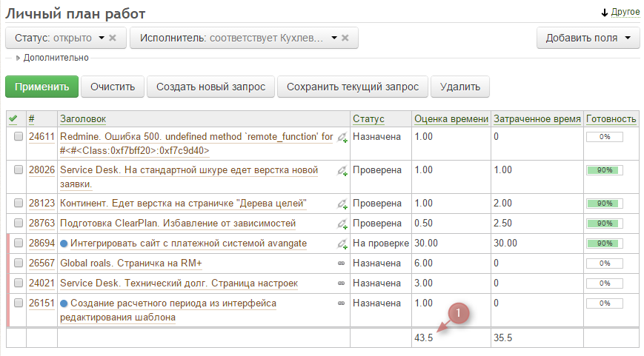Click the pencil-plus icon on issue 24611 row
Image resolution: width=644 pixels, height=356 pixels.
tap(342, 138)
